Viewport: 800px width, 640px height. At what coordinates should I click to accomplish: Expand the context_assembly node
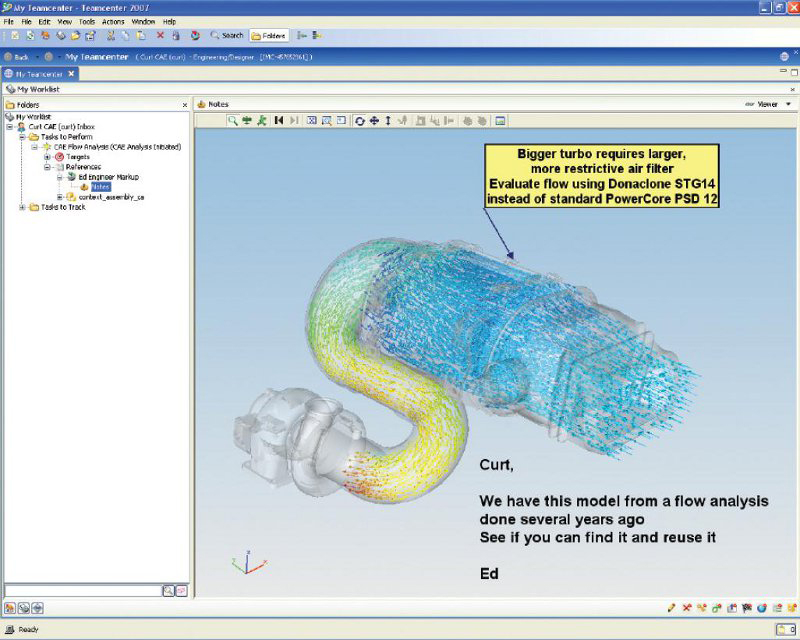[x=59, y=197]
